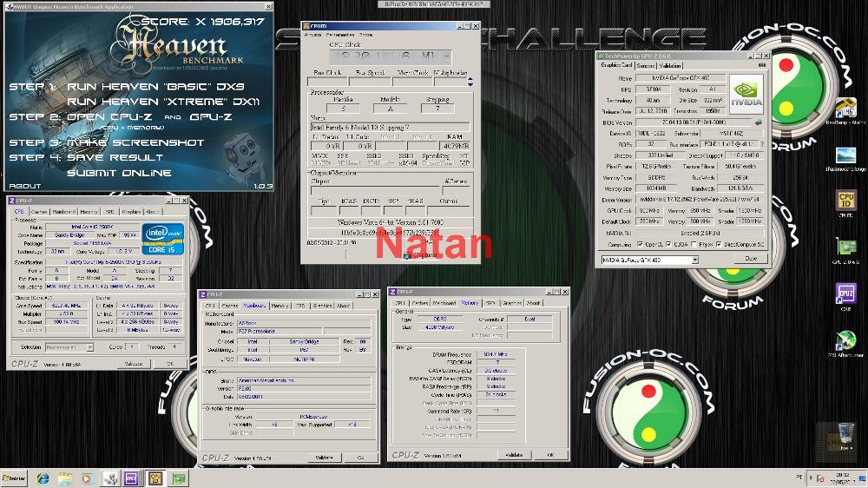Open SPD tab in the CPU tab CPU-Z window
The width and height of the screenshot is (868, 488).
tap(109, 212)
